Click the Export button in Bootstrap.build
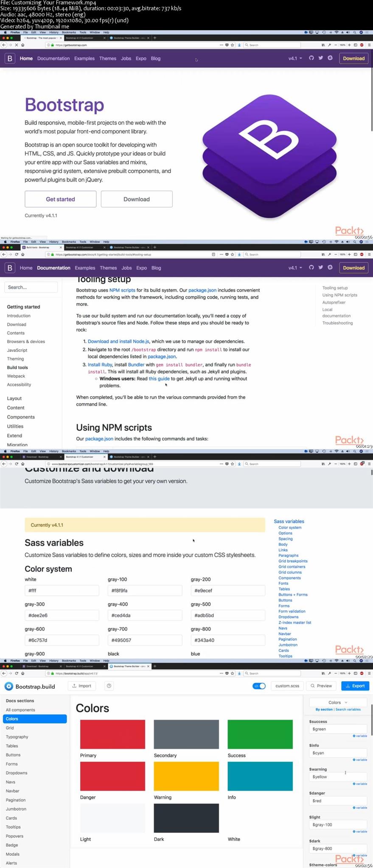 point(356,686)
